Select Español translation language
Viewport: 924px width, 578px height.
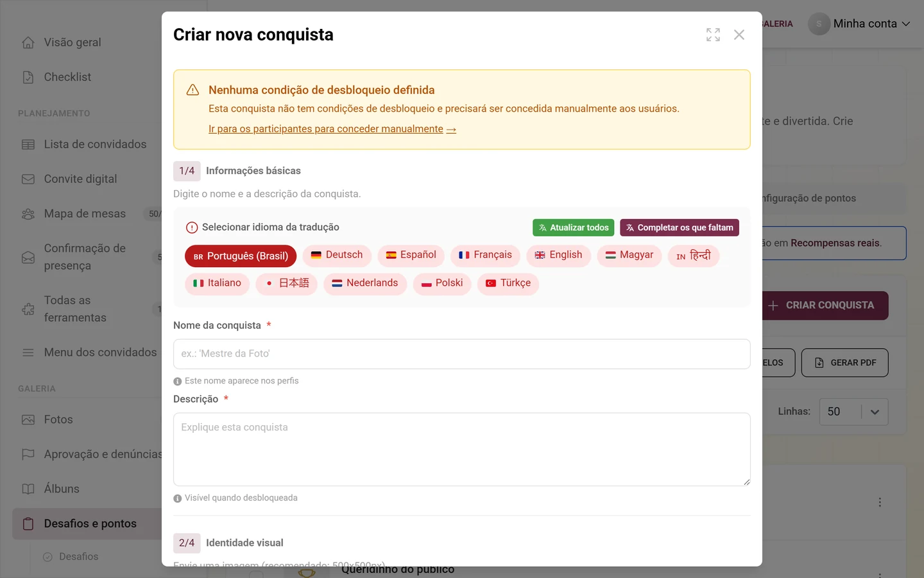pos(411,256)
